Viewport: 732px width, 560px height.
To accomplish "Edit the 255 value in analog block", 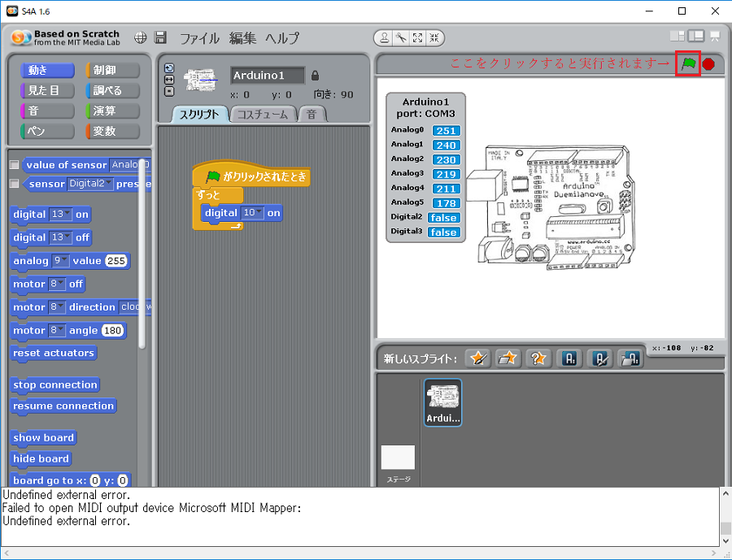I will [116, 260].
